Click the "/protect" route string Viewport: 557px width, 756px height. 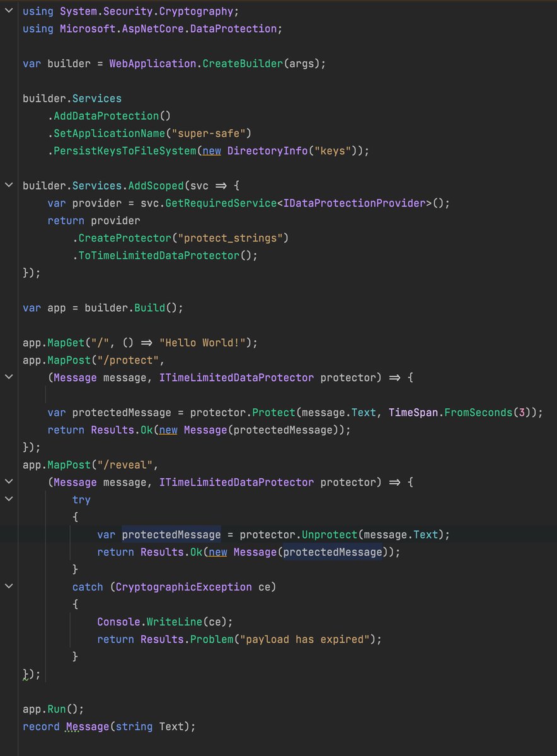[125, 360]
